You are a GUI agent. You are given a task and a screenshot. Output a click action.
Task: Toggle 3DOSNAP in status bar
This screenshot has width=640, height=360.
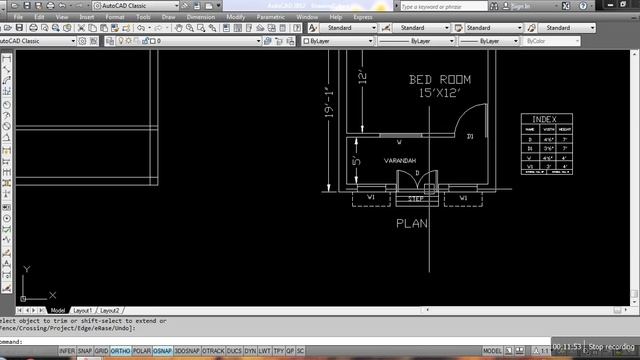tap(187, 351)
